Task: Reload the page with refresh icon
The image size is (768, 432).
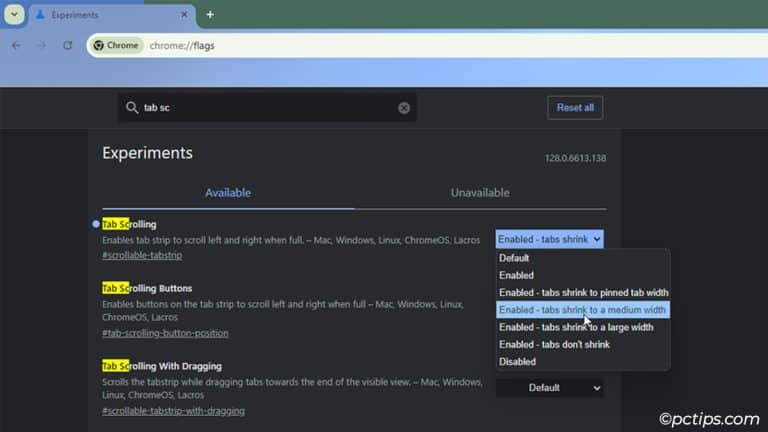Action: (x=67, y=45)
